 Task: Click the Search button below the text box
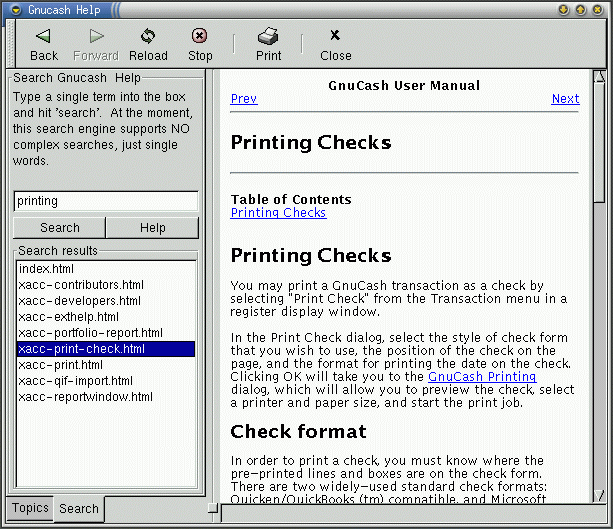point(60,228)
